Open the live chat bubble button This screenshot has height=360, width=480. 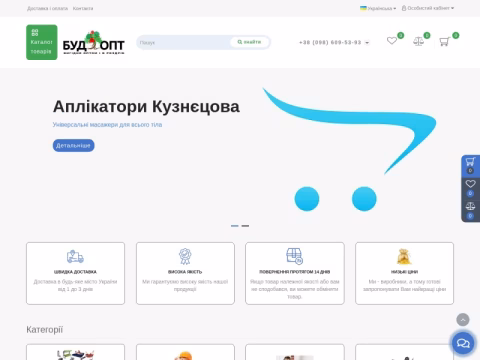click(x=463, y=343)
